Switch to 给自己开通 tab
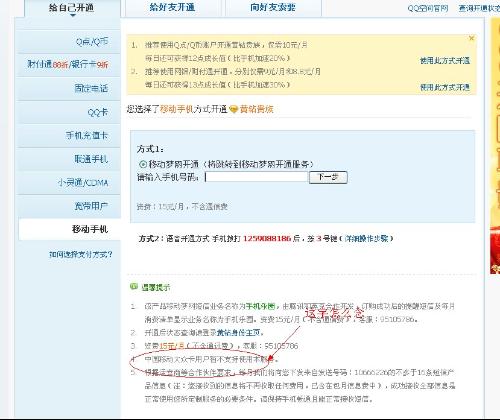500x420 pixels. [71, 7]
